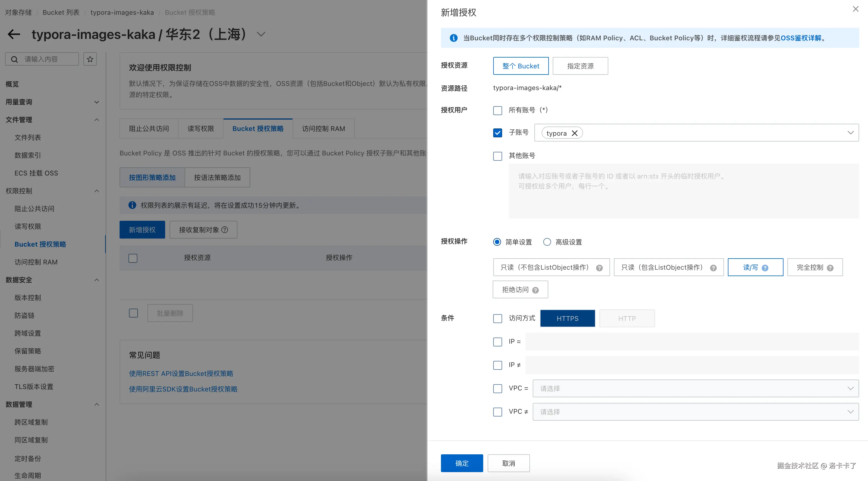Select the 高级设置 radio button
The image size is (868, 481).
(547, 242)
